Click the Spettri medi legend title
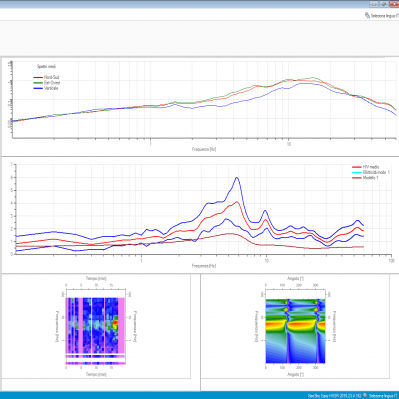399x399 pixels. pyautogui.click(x=46, y=67)
